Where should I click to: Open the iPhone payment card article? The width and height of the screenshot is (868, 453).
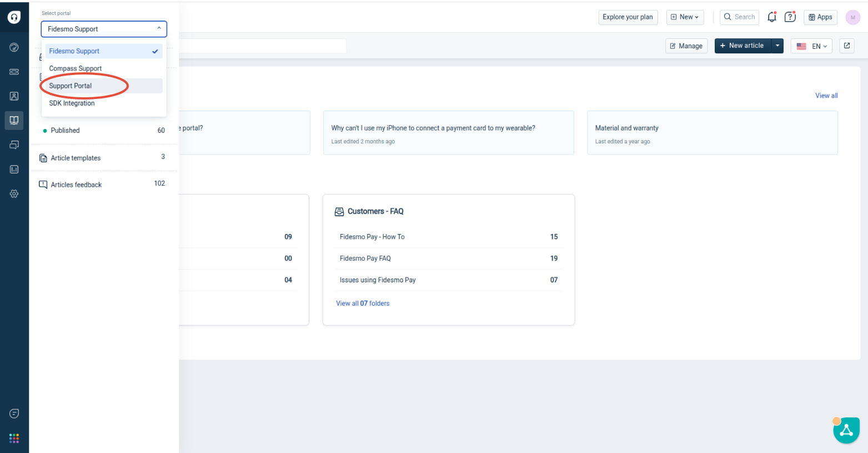pos(448,133)
